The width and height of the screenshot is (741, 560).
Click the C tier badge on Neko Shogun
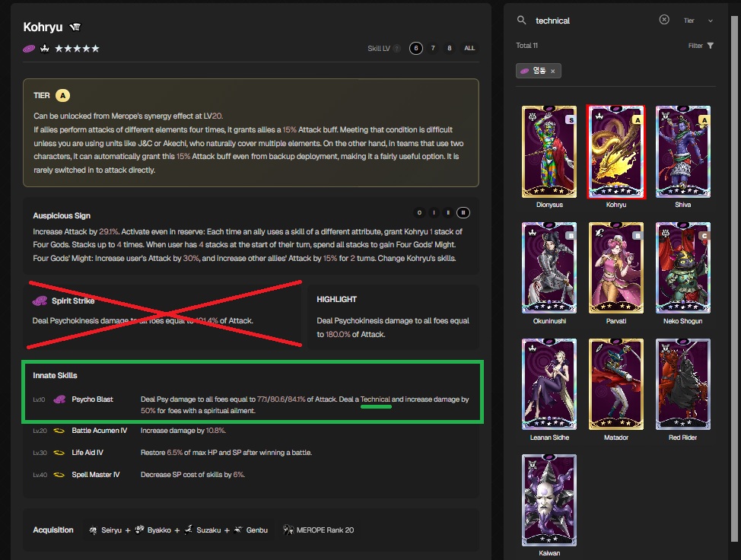tap(704, 236)
